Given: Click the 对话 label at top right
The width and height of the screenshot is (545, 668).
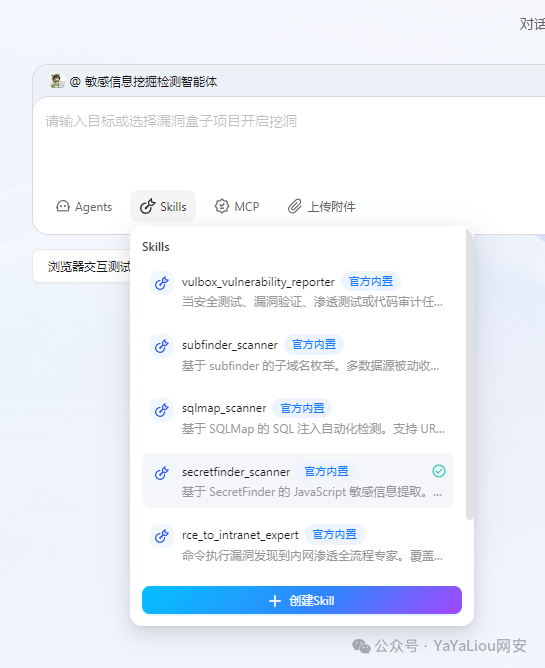Looking at the screenshot, I should (532, 24).
